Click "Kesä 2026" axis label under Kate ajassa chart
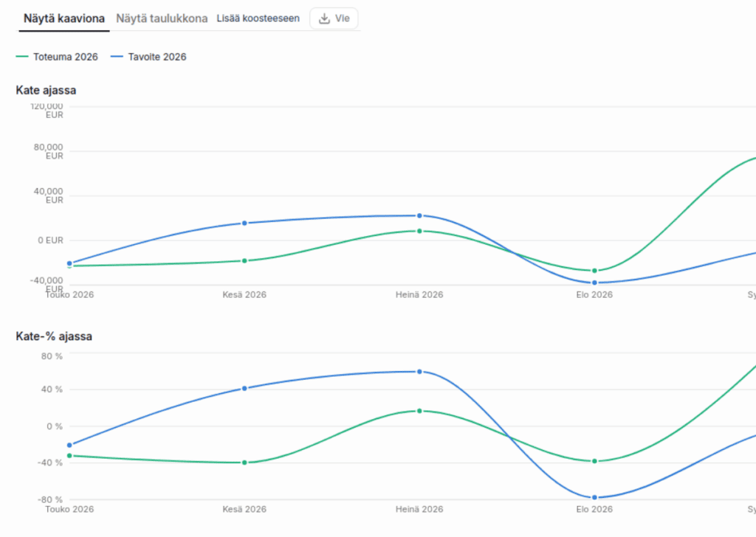Viewport: 756px width, 537px height. 244,295
